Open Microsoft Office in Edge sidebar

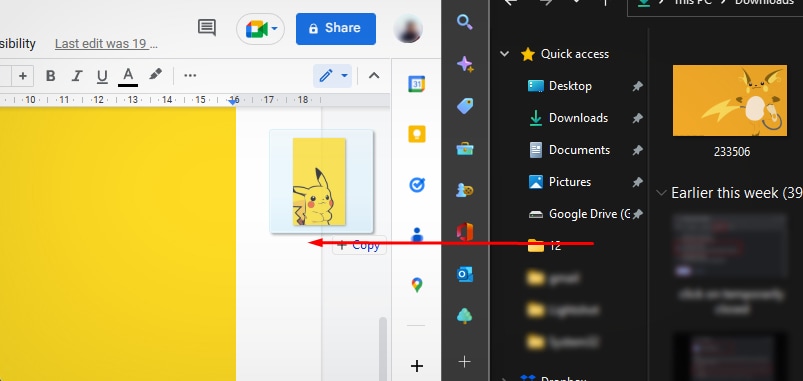pyautogui.click(x=464, y=232)
